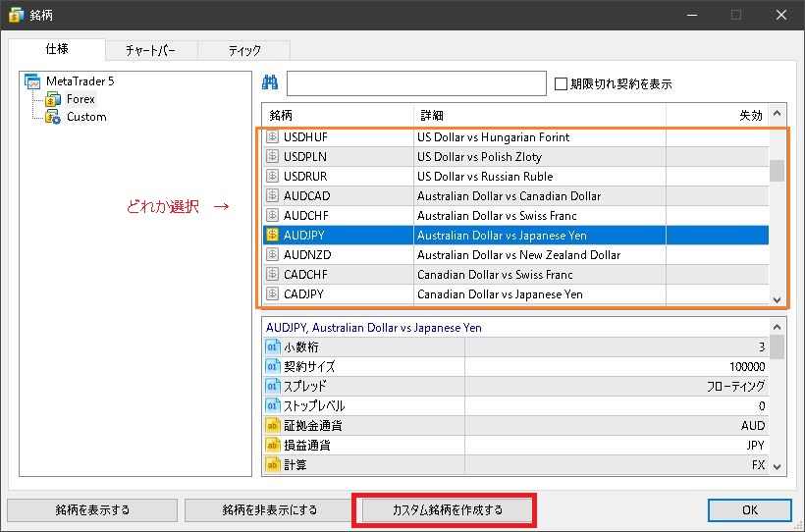Sort by the 詳細 column header
Viewport: 805px width, 532px height.
click(x=540, y=115)
